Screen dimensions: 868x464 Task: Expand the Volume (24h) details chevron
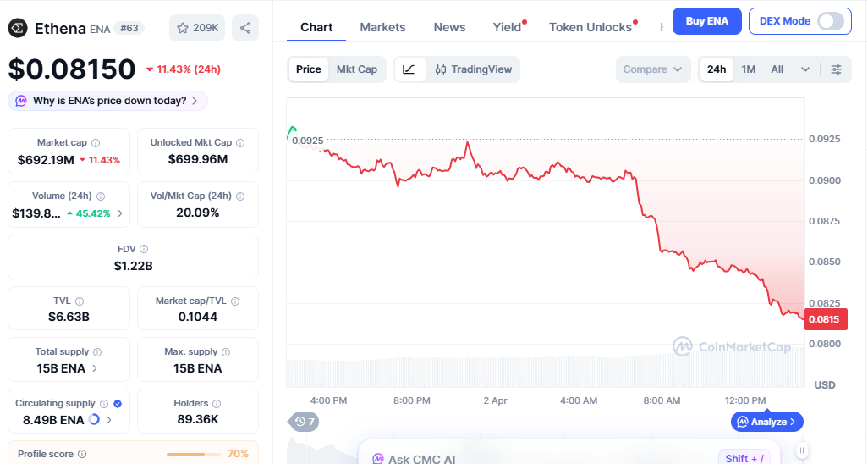tap(120, 213)
